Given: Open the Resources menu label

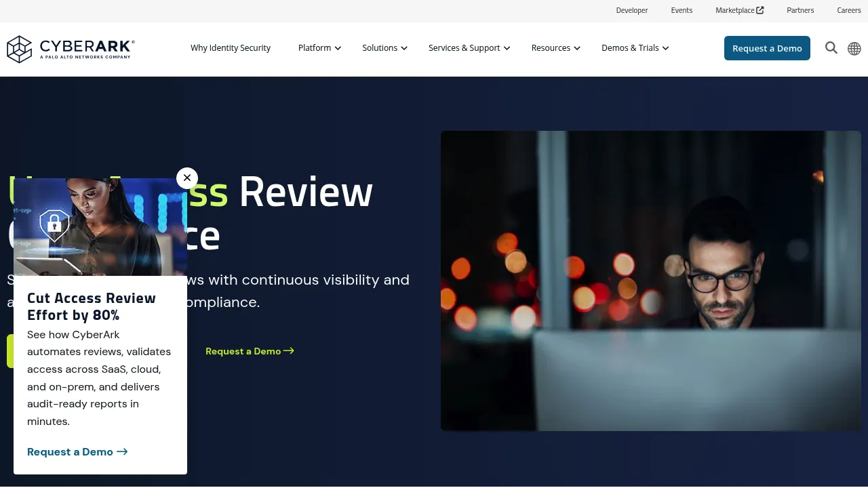Looking at the screenshot, I should (x=551, y=48).
